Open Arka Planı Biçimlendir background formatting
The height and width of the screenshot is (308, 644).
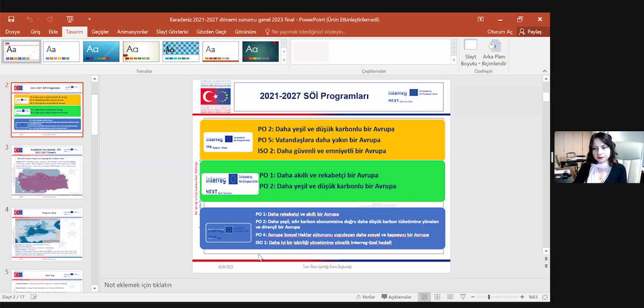point(494,60)
